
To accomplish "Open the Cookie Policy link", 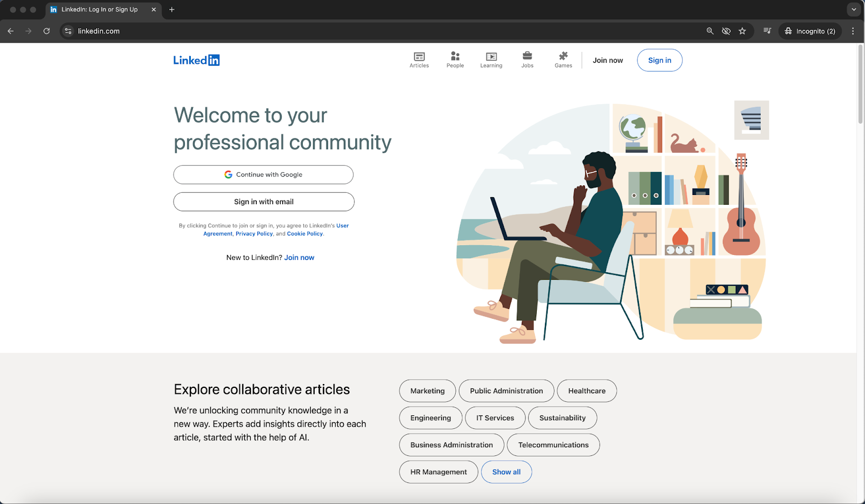I will [x=305, y=234].
